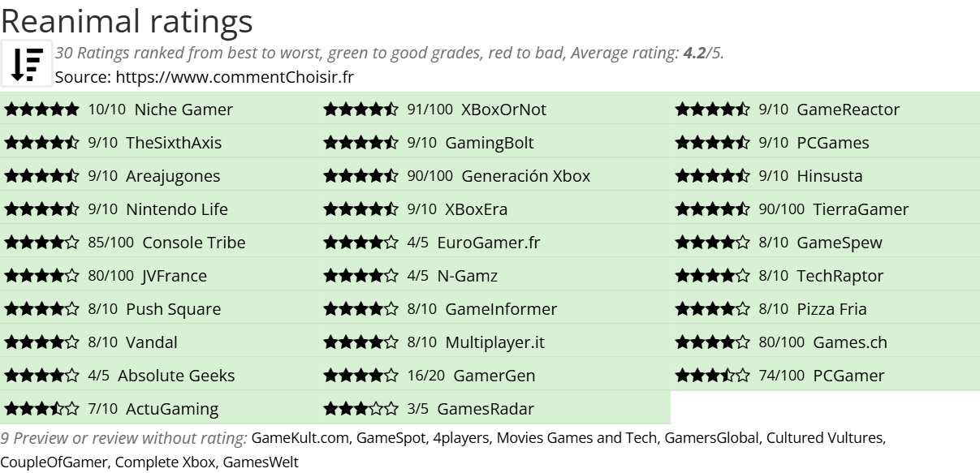Select the XBoxOrNot review entry
Screen dimensions: 980x473
click(503, 110)
